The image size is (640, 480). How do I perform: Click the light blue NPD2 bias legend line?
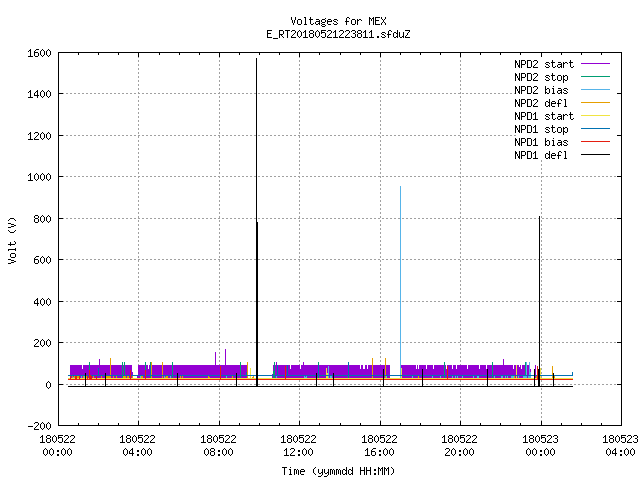click(596, 90)
